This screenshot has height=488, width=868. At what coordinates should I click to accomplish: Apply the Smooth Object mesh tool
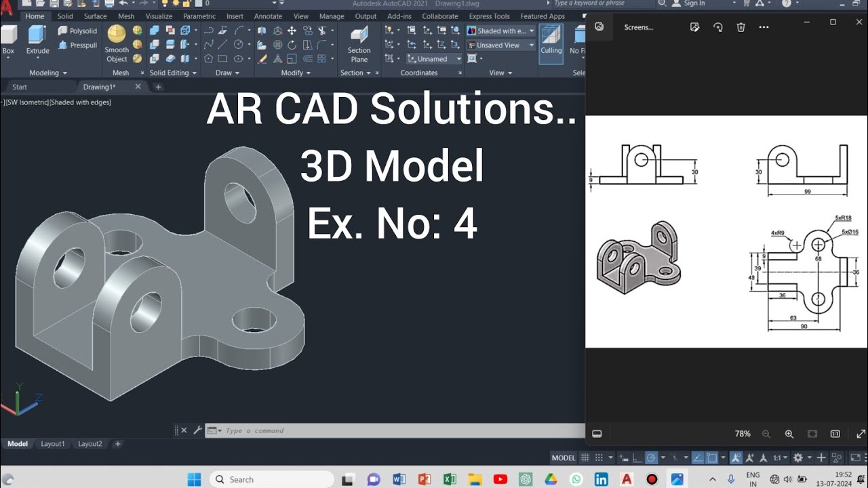117,44
